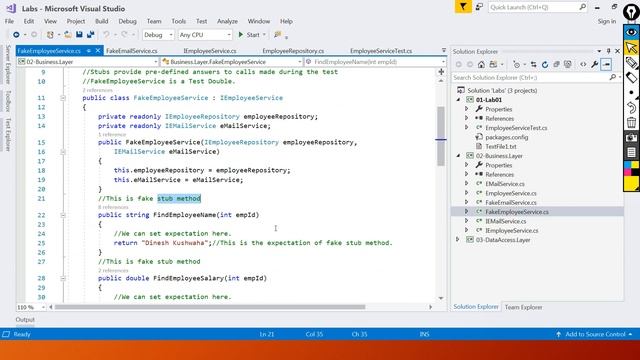Click the editor vertical scrollbar thumb

pos(441,136)
